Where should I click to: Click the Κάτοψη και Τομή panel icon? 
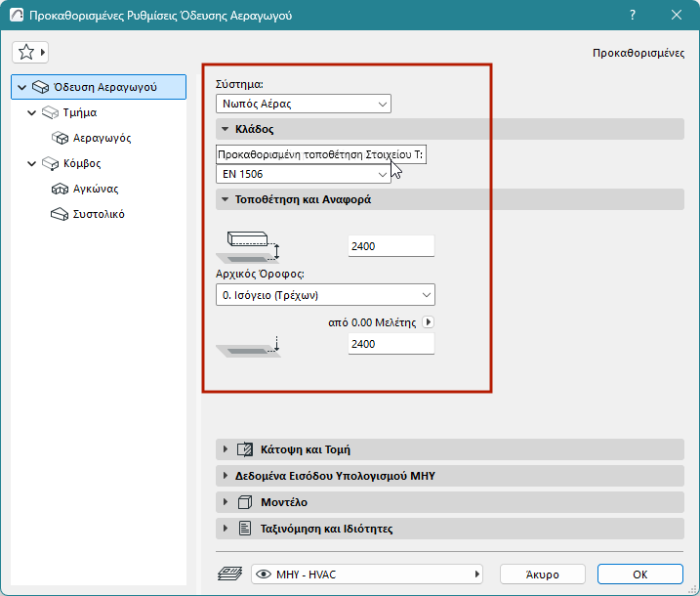tap(245, 449)
